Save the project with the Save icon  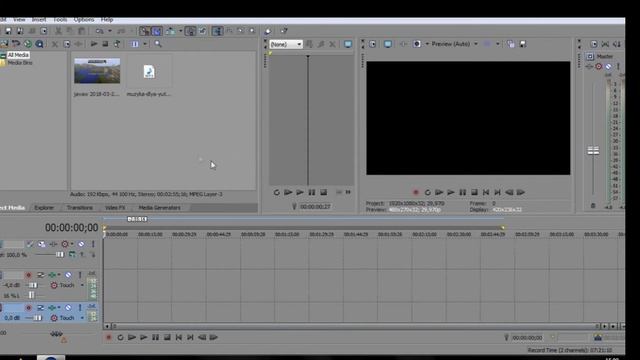point(8,31)
